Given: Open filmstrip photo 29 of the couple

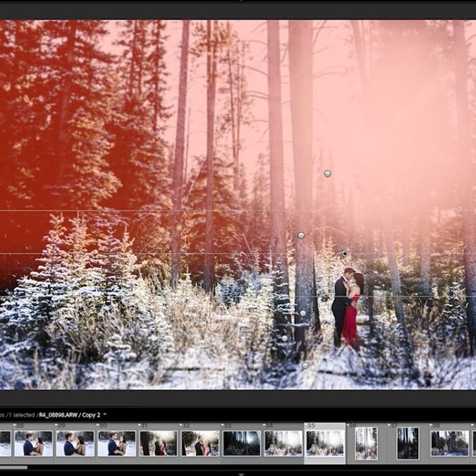Looking at the screenshot, I should point(74,444).
